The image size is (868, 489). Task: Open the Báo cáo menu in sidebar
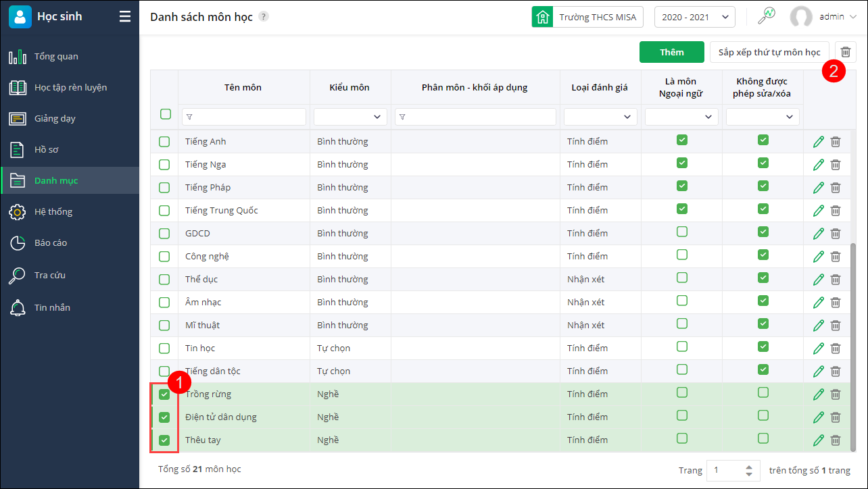tap(51, 243)
